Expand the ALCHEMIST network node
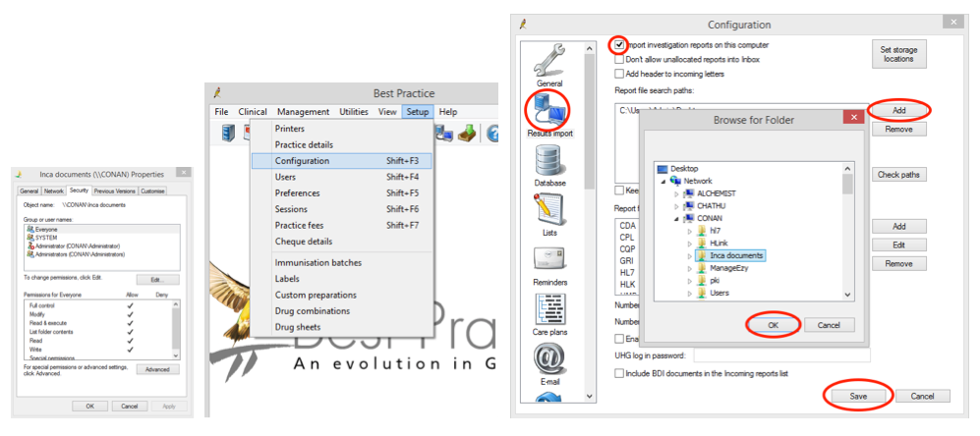980x436 pixels. pyautogui.click(x=676, y=193)
